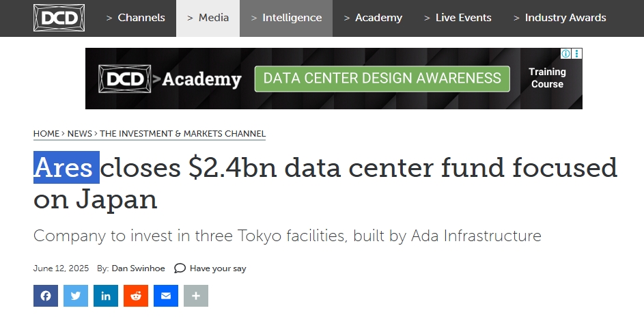This screenshot has height=332, width=644.
Task: Open the Live Events menu item
Action: [x=458, y=18]
